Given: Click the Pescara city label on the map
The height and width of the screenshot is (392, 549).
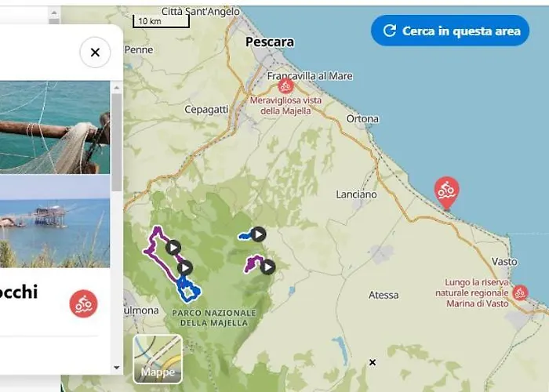Looking at the screenshot, I should click(269, 42).
